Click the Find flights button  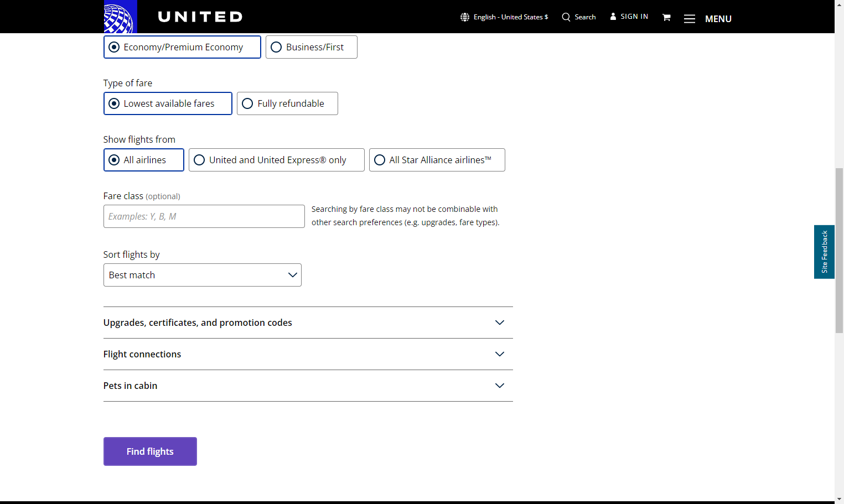150,451
